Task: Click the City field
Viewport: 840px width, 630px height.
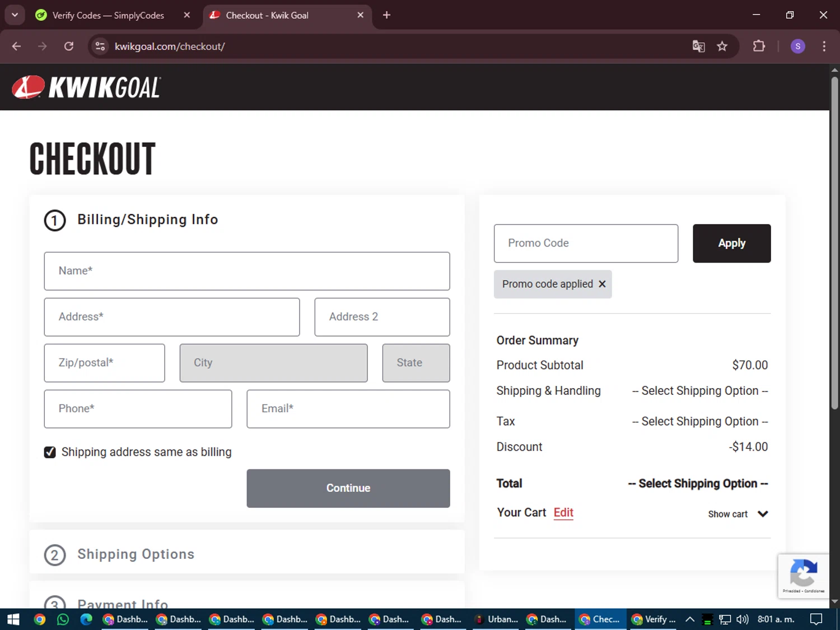Action: [273, 363]
